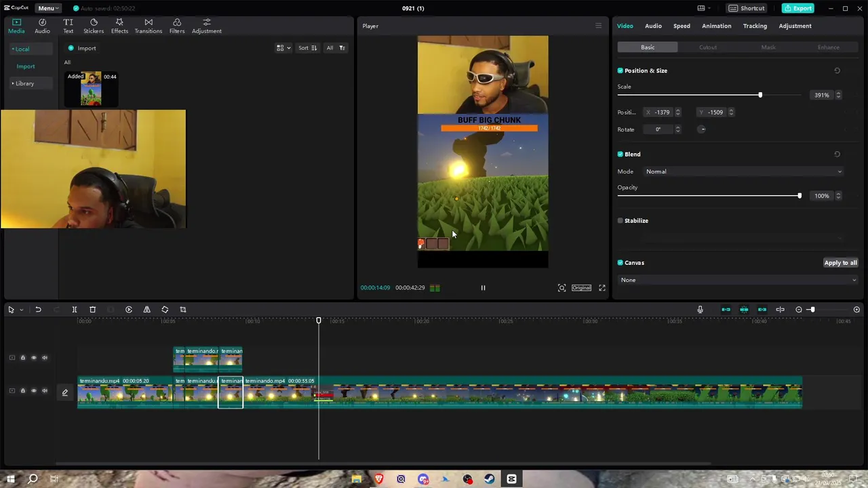This screenshot has height=488, width=868.
Task: Toggle main track magnet in timeline toolbar
Action: tap(726, 310)
